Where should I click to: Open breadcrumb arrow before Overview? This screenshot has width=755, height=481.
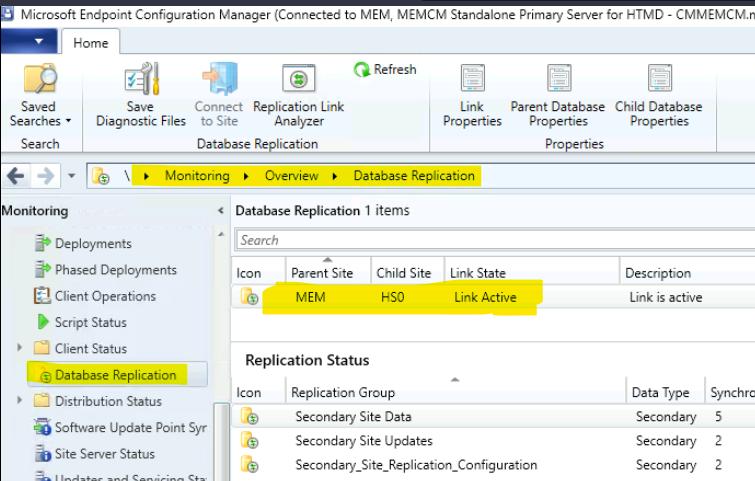coord(246,176)
